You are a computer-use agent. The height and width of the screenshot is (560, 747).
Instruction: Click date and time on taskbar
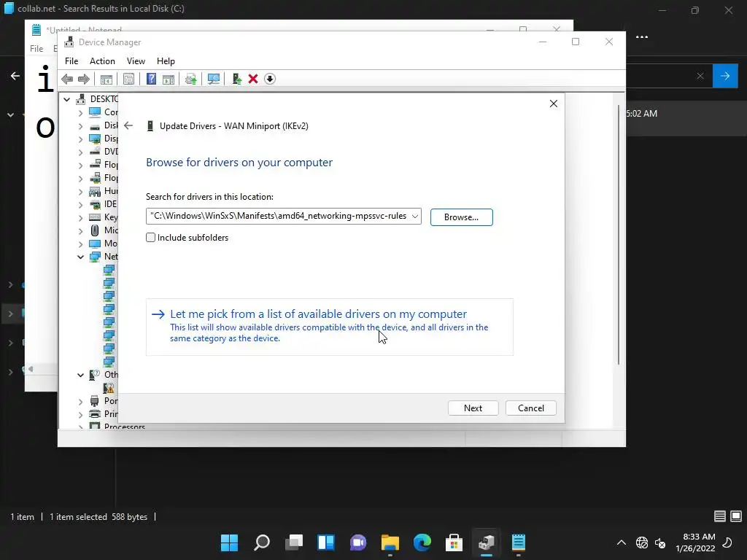pos(695,542)
